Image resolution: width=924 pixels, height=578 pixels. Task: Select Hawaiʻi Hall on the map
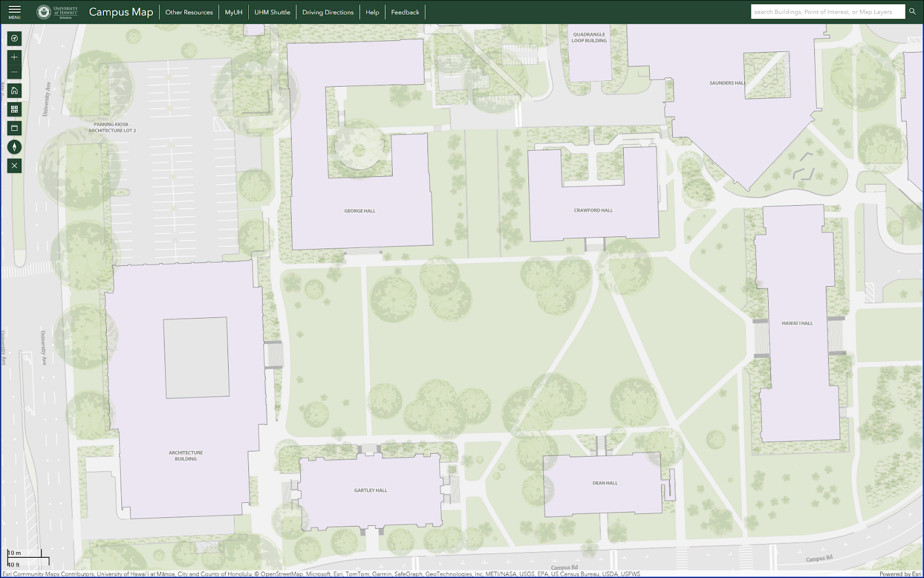click(799, 323)
